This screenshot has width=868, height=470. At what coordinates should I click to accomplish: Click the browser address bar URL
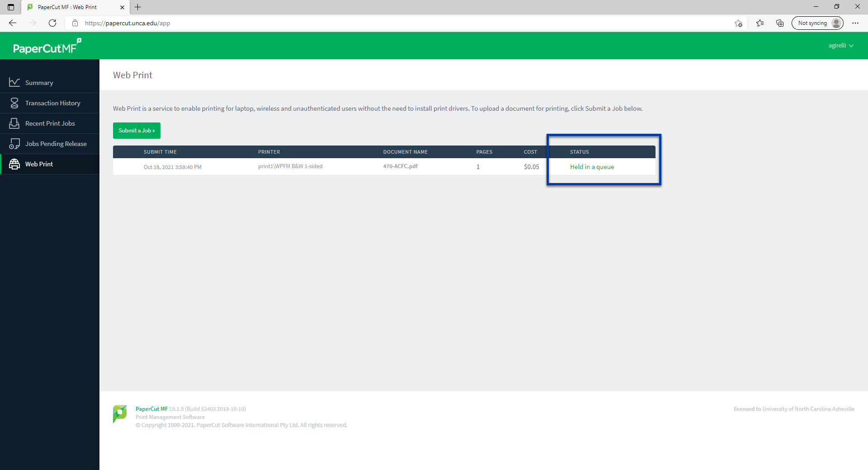(127, 23)
